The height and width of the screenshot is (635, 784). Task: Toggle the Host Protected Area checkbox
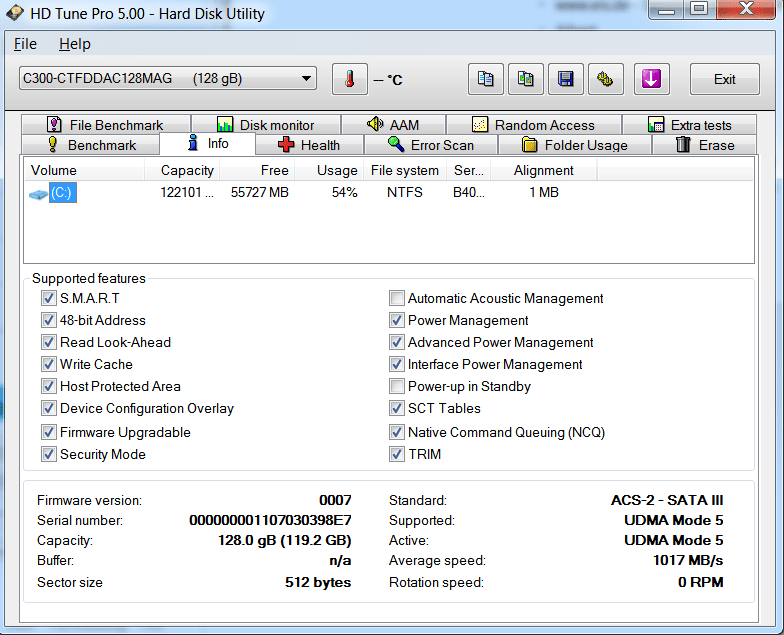tap(48, 386)
